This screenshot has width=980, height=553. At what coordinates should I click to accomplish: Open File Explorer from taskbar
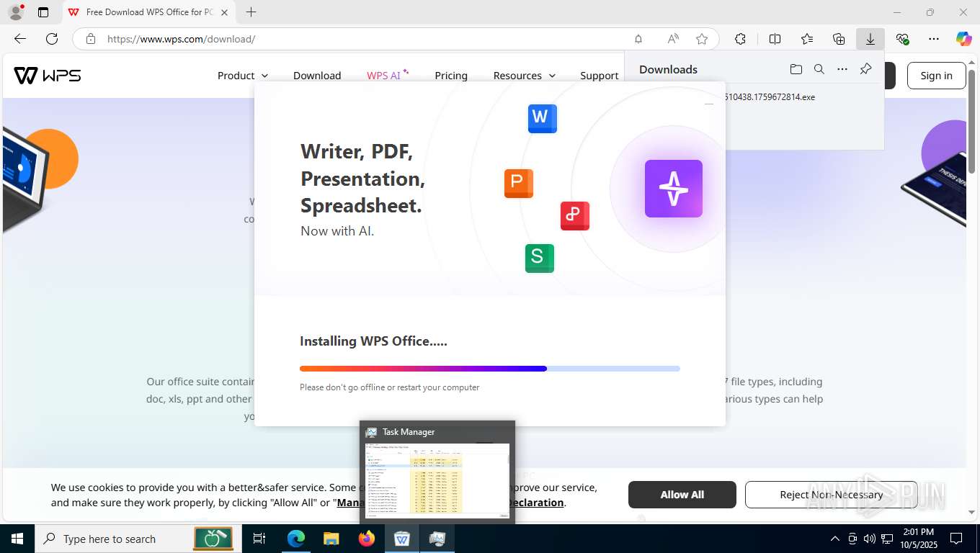point(331,539)
